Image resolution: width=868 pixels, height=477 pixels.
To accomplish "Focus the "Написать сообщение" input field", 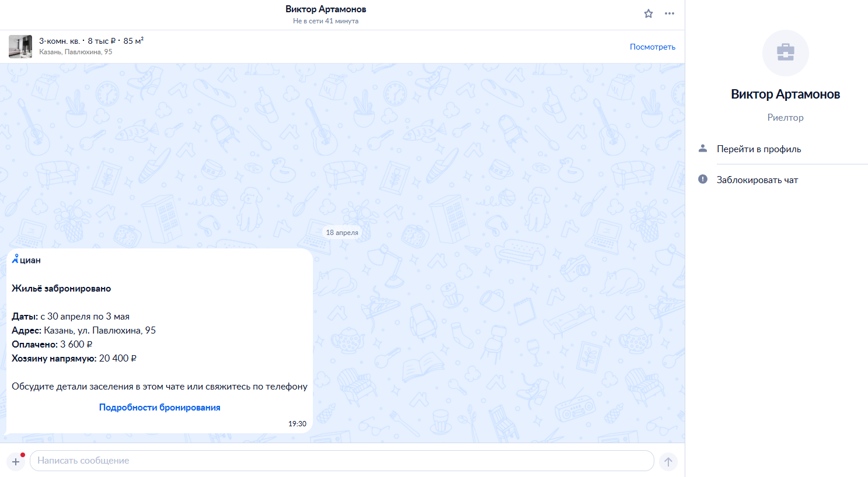I will coord(342,461).
